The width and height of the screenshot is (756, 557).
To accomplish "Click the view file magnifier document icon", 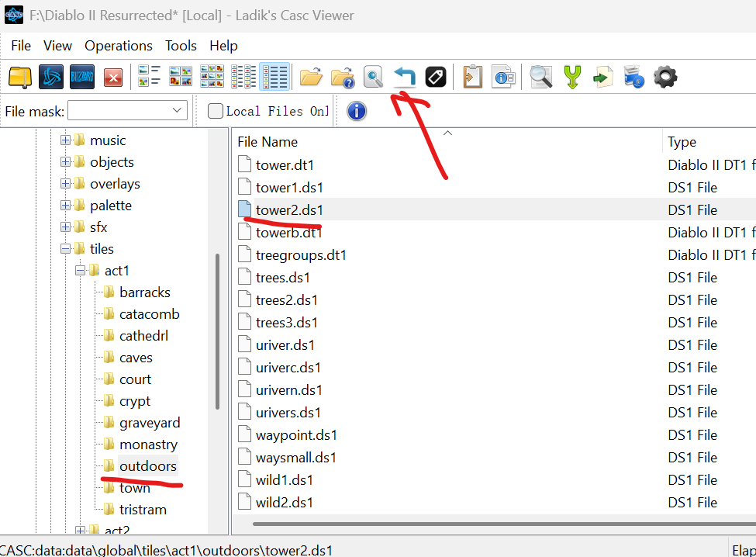I will pos(373,77).
